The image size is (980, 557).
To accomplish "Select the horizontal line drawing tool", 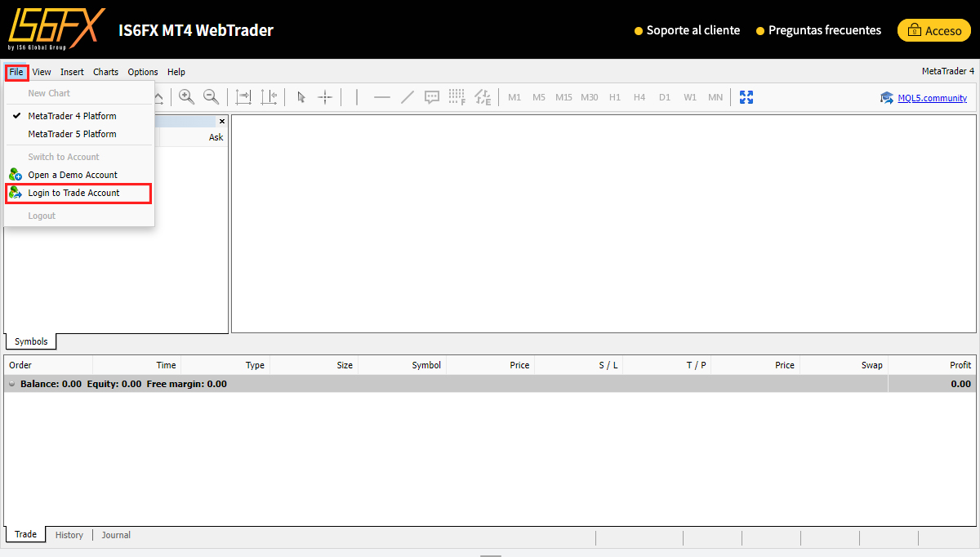I will (382, 97).
